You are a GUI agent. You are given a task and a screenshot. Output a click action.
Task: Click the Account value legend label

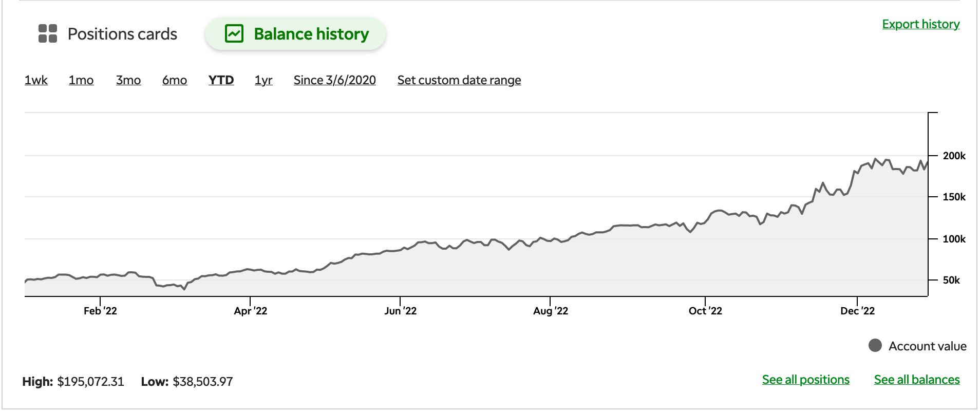[927, 346]
